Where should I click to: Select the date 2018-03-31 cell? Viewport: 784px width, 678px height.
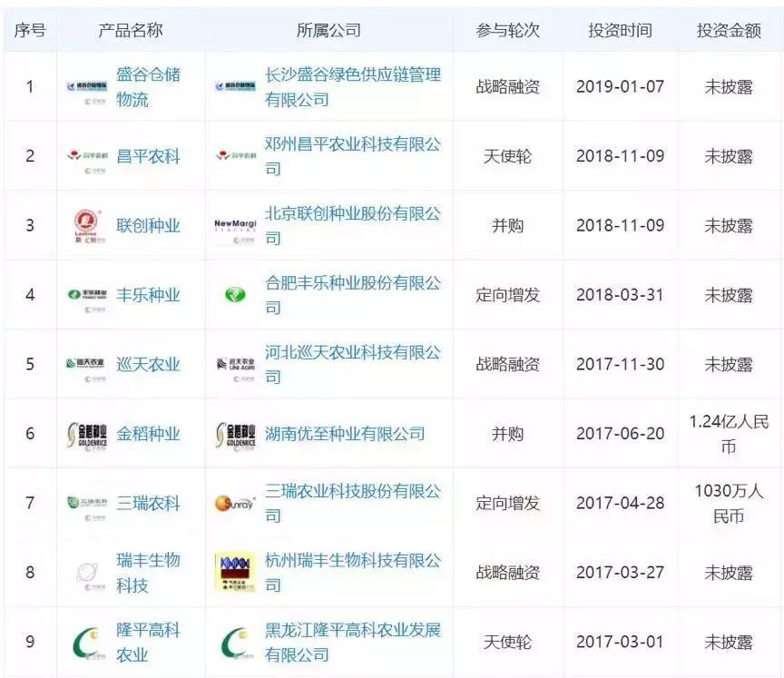pos(620,295)
